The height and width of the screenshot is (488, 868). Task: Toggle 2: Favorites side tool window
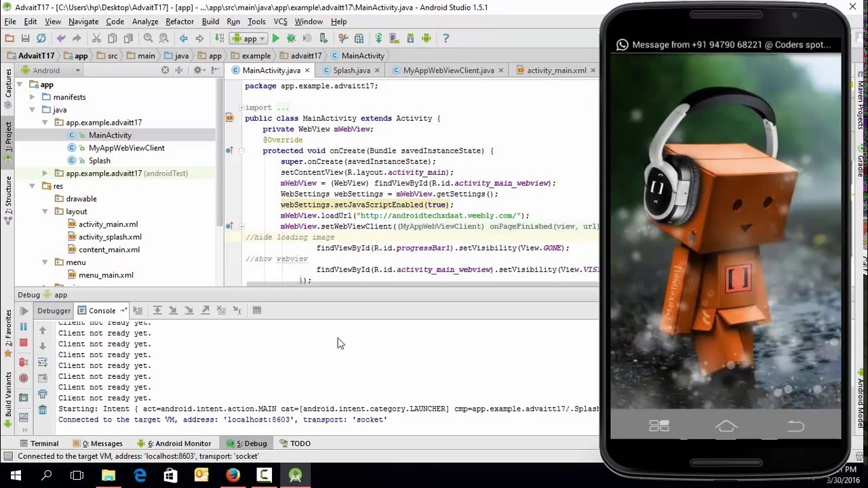(x=8, y=333)
